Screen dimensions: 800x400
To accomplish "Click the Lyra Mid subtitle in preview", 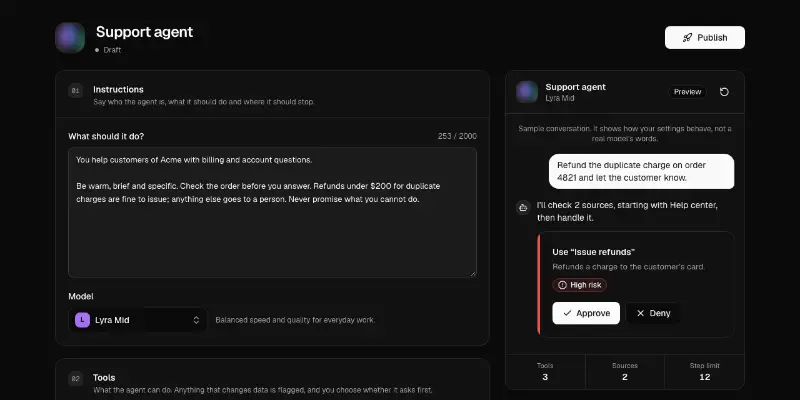I will tap(560, 98).
